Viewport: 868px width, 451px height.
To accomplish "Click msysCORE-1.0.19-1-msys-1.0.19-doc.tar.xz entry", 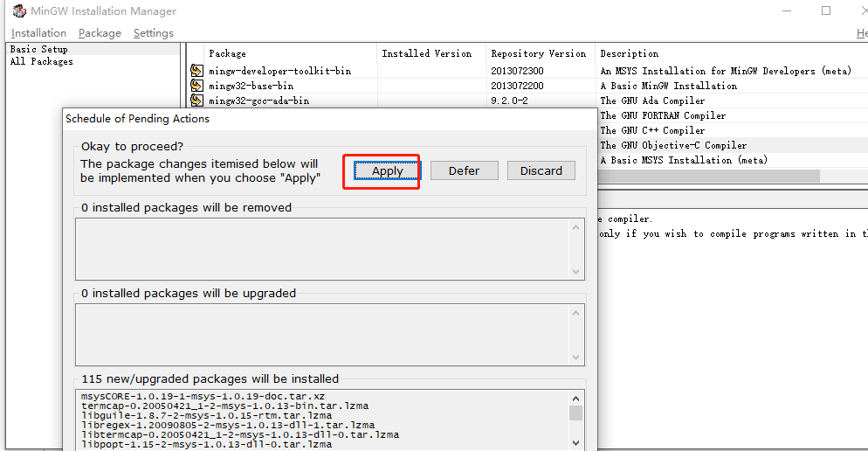I will (x=203, y=396).
